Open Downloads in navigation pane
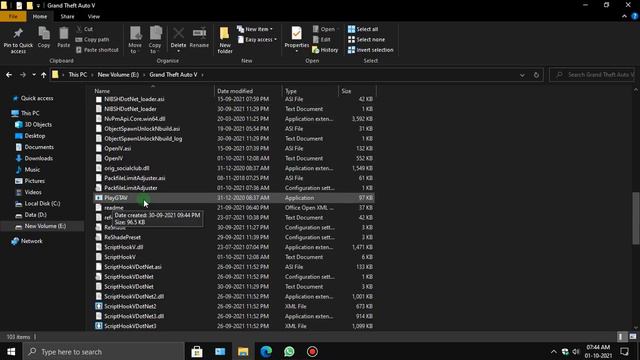The width and height of the screenshot is (640, 360). point(34,158)
